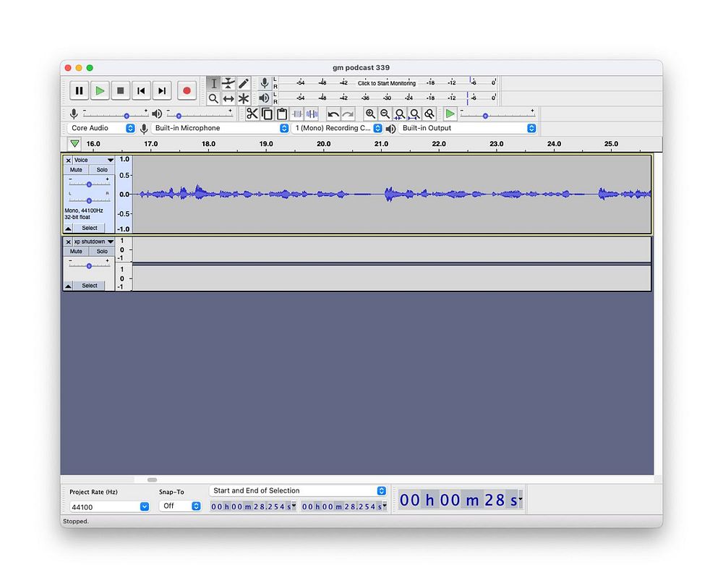Click the Zoom In magnifier icon
Image resolution: width=723 pixels, height=588 pixels.
click(370, 114)
